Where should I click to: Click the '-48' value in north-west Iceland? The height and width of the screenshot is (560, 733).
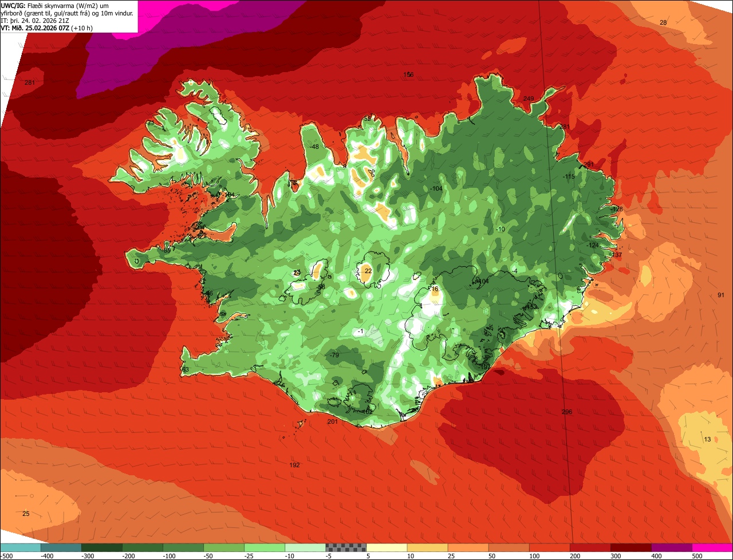tap(314, 147)
